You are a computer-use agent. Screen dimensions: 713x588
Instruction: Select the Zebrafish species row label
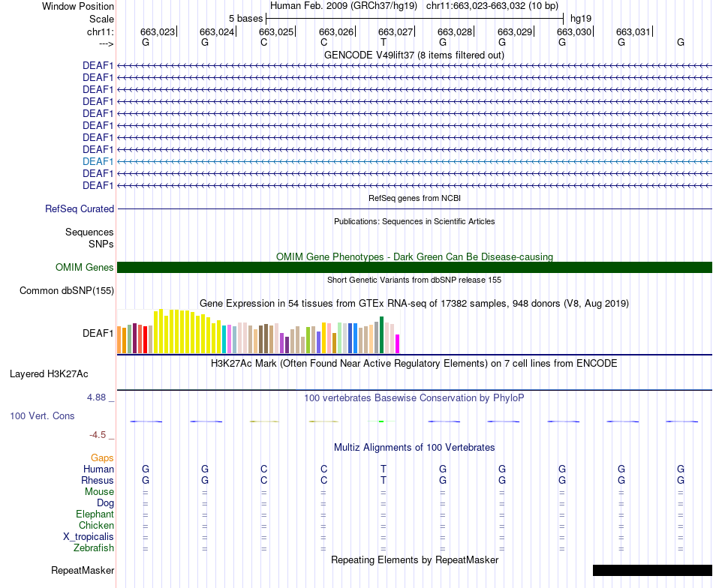tap(94, 547)
